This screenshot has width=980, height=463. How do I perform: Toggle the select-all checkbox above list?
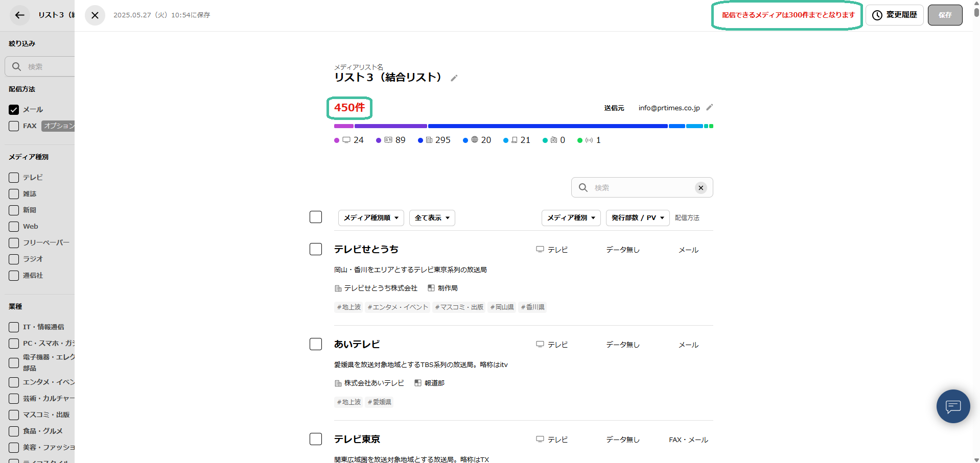316,217
